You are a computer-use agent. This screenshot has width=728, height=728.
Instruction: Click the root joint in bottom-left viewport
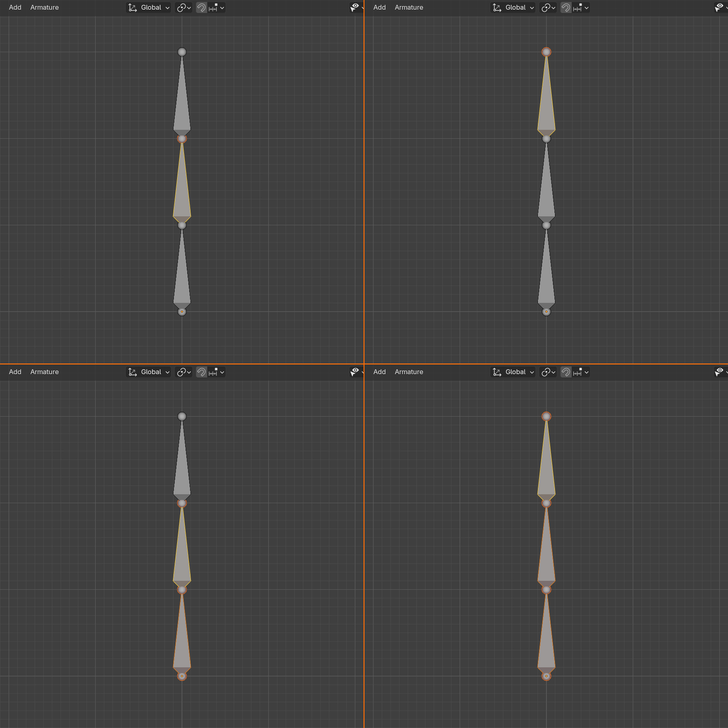[x=182, y=676]
